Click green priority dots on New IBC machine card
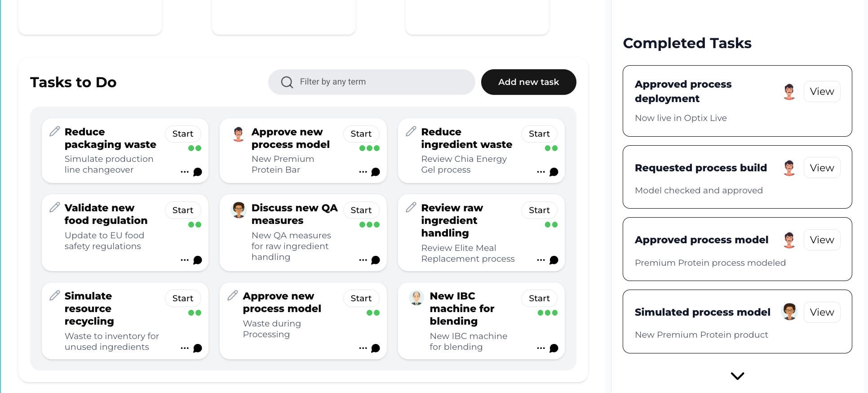The image size is (868, 393). [548, 313]
